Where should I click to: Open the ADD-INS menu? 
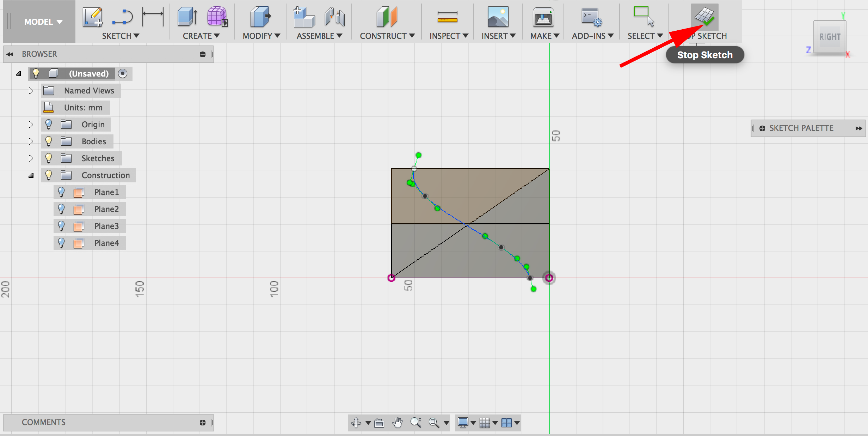pos(593,36)
